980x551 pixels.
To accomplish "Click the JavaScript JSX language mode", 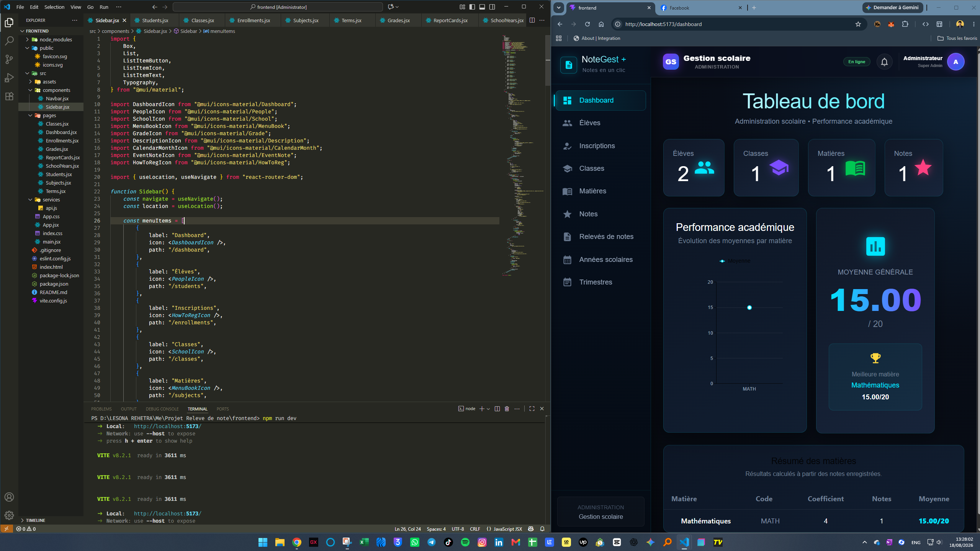I will click(507, 529).
